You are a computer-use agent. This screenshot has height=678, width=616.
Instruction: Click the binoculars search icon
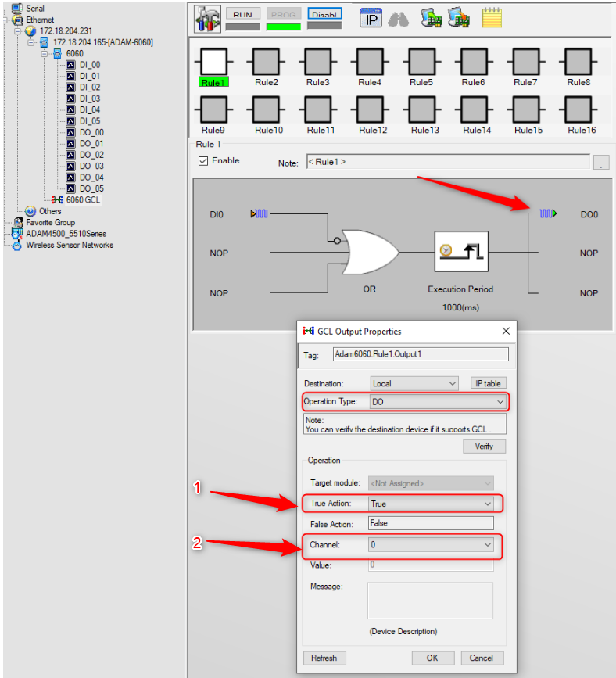398,20
